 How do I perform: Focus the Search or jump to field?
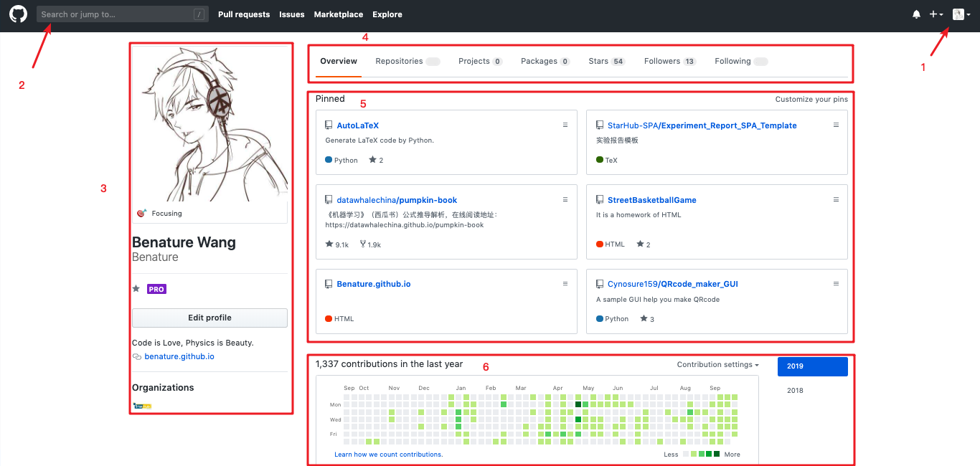tap(115, 14)
